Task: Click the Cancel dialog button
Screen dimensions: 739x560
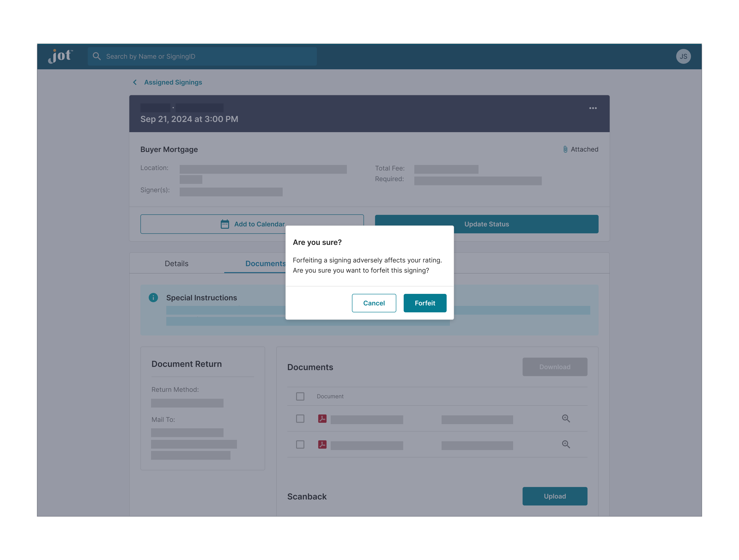Action: pos(374,303)
